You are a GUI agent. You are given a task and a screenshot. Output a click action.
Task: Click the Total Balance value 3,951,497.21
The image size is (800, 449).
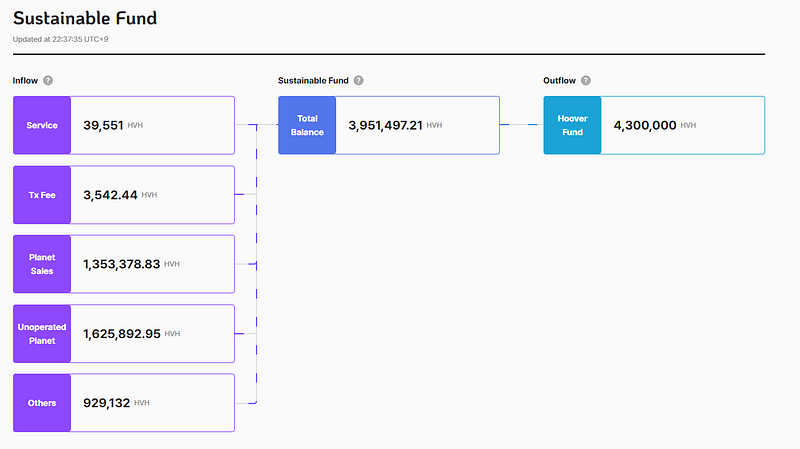click(x=385, y=126)
